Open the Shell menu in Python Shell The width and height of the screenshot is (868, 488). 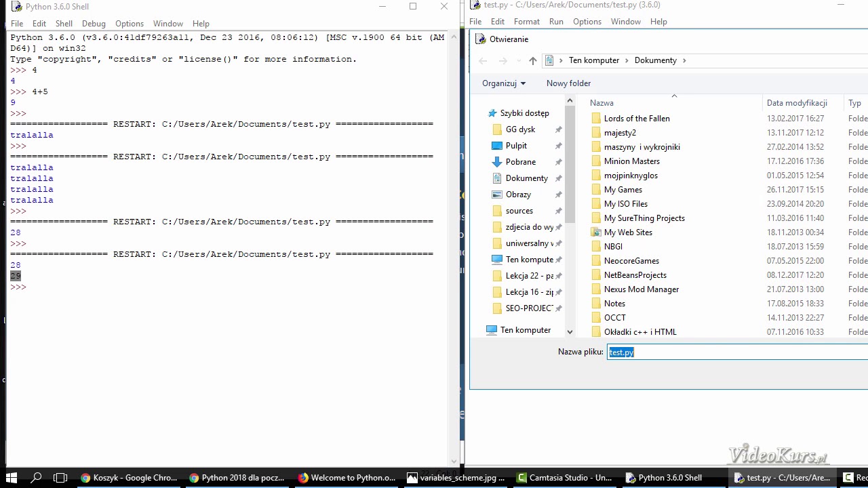[x=64, y=24]
